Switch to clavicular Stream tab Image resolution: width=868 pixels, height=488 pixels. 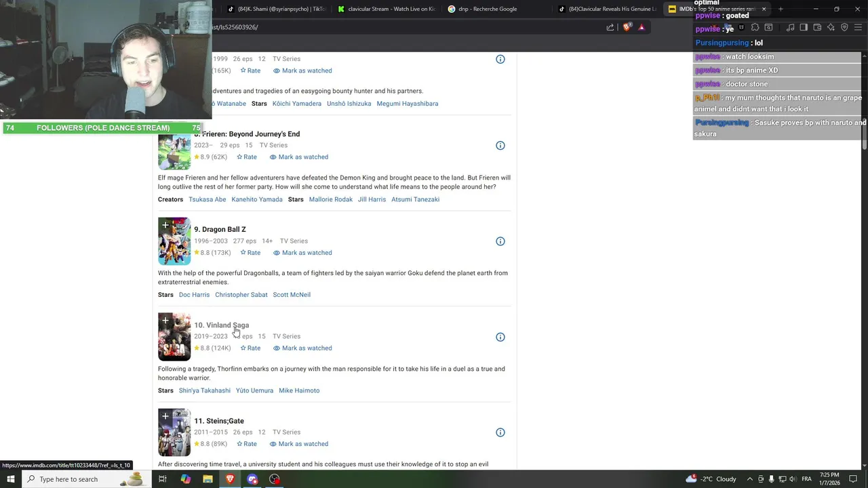tap(387, 9)
